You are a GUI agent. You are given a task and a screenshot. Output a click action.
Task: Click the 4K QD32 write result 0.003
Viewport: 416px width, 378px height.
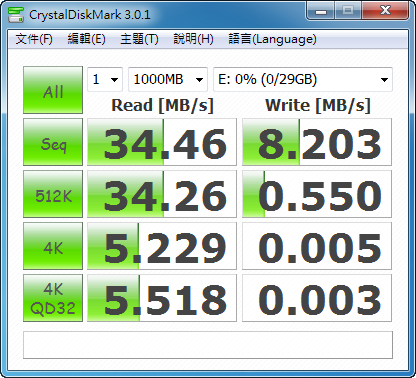pyautogui.click(x=317, y=298)
